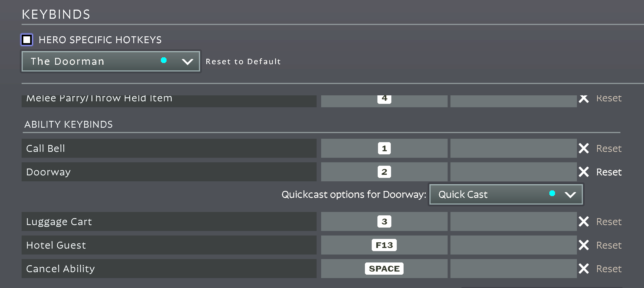Viewport: 644px width, 288px height.
Task: Open The Doorman hero dropdown
Action: click(111, 61)
